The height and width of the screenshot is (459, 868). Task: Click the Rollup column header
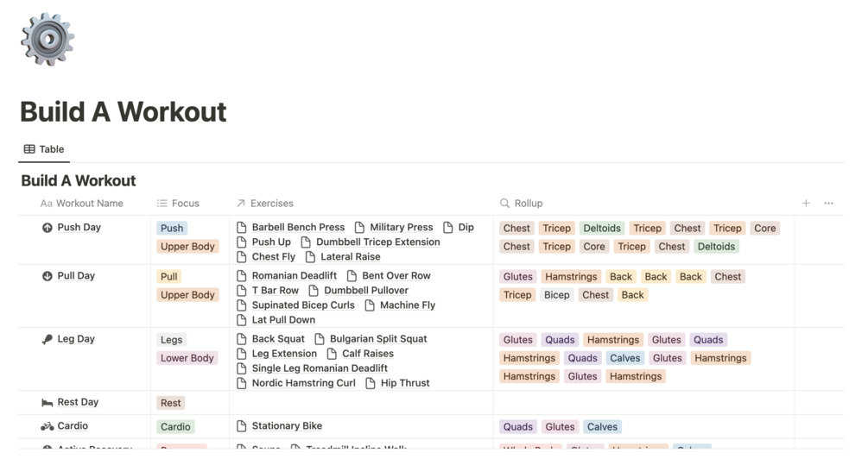click(x=521, y=204)
